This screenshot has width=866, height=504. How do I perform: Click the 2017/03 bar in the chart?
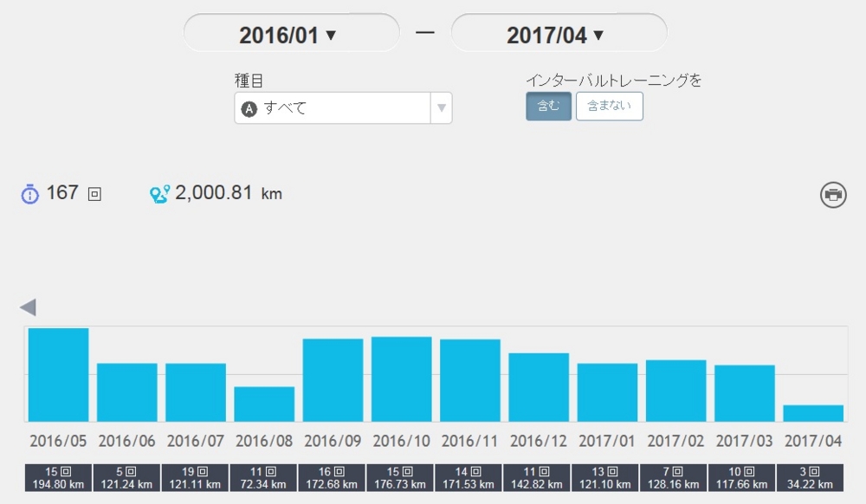(x=745, y=394)
